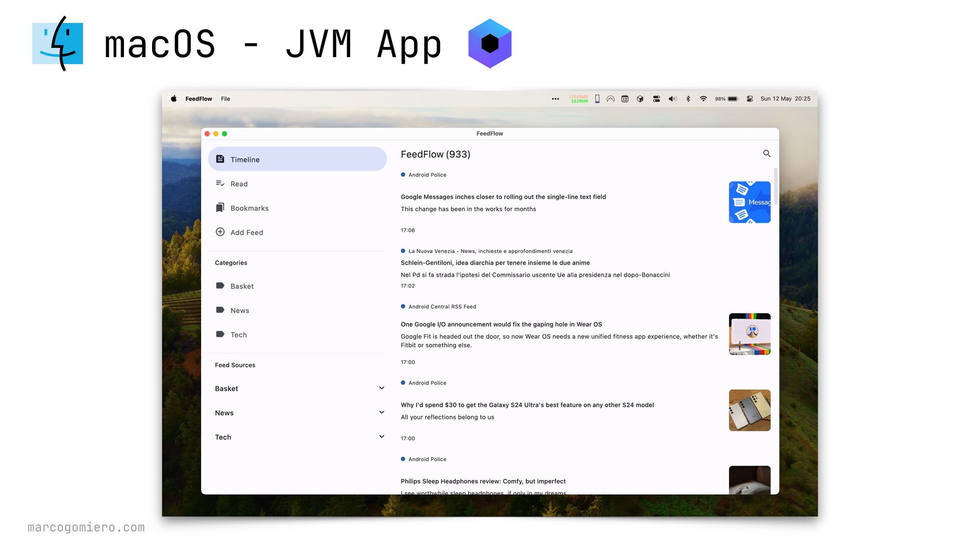This screenshot has height=551, width=980.
Task: Click the Bookmarks icon in sidebar
Action: click(220, 208)
